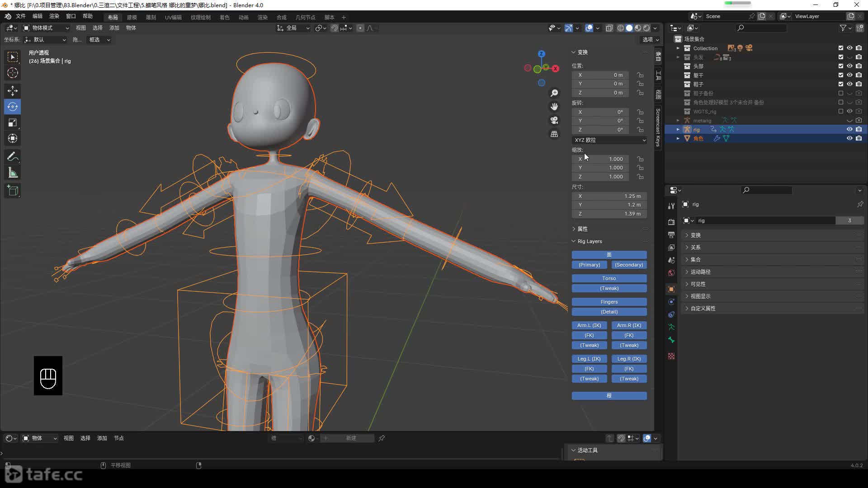Click the Torso rig layer button
This screenshot has width=868, height=488.
[x=609, y=278]
